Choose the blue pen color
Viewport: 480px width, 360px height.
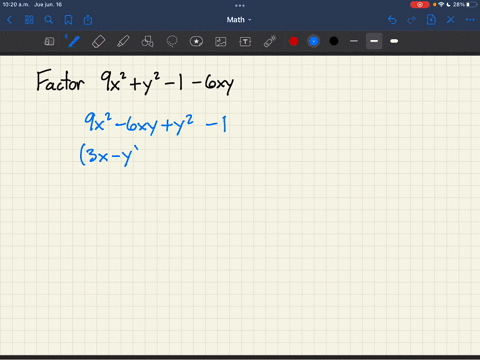(314, 41)
